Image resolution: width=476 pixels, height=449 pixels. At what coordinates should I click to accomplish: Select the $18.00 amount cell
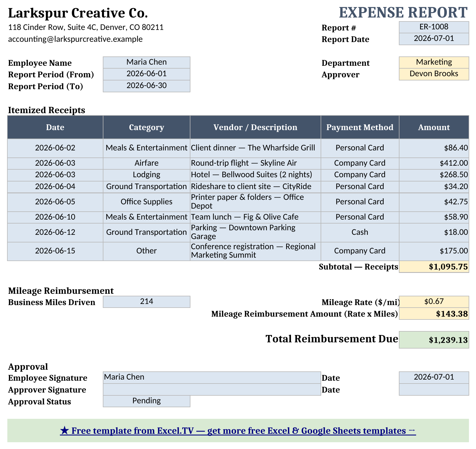(x=434, y=233)
